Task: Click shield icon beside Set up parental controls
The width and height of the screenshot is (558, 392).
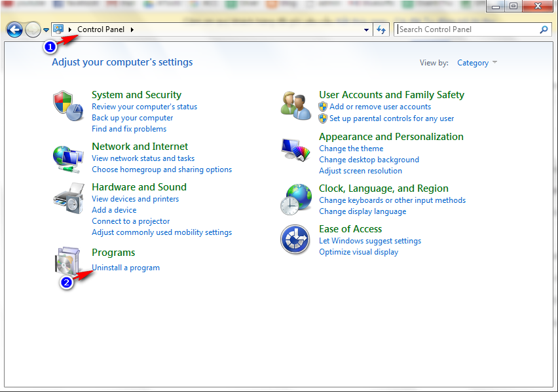Action: pyautogui.click(x=323, y=118)
